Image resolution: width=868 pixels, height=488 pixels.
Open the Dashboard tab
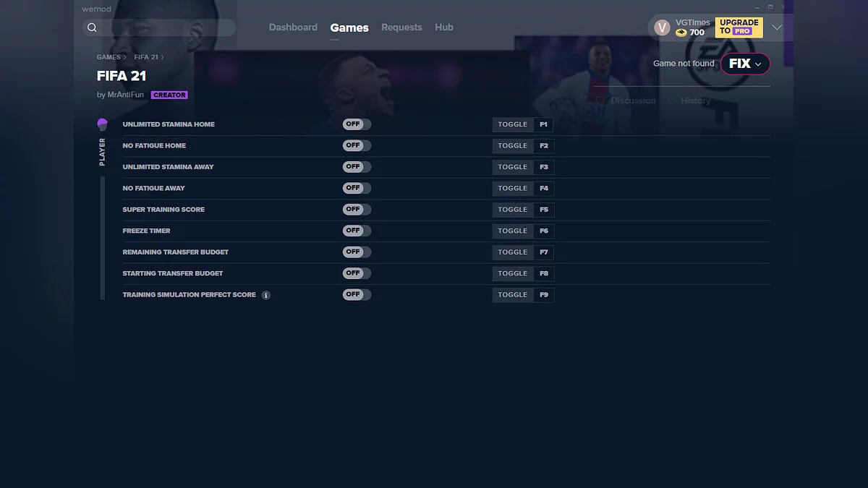293,27
